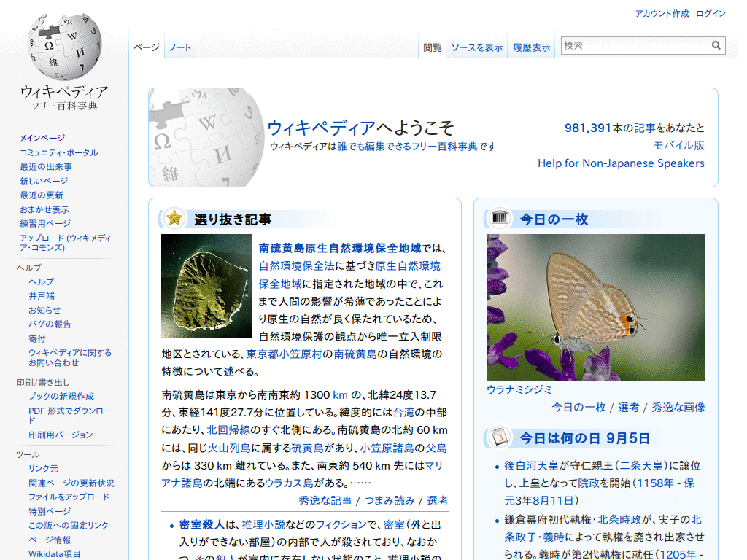
Task: Open the 院政 link
Action: point(589,483)
